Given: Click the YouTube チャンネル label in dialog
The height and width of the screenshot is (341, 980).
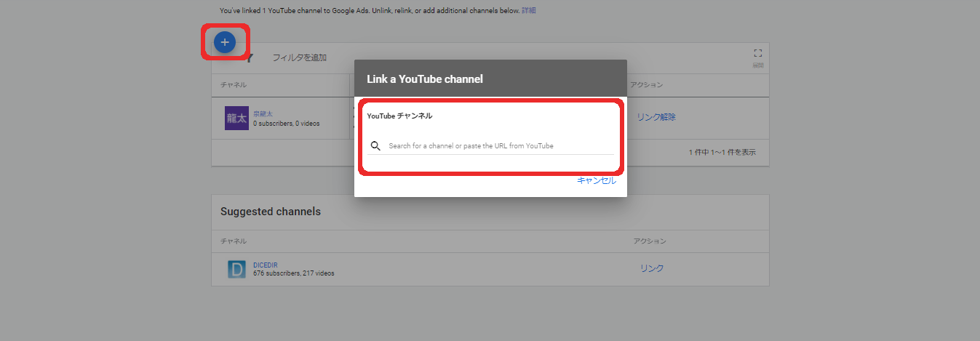Looking at the screenshot, I should pos(399,116).
